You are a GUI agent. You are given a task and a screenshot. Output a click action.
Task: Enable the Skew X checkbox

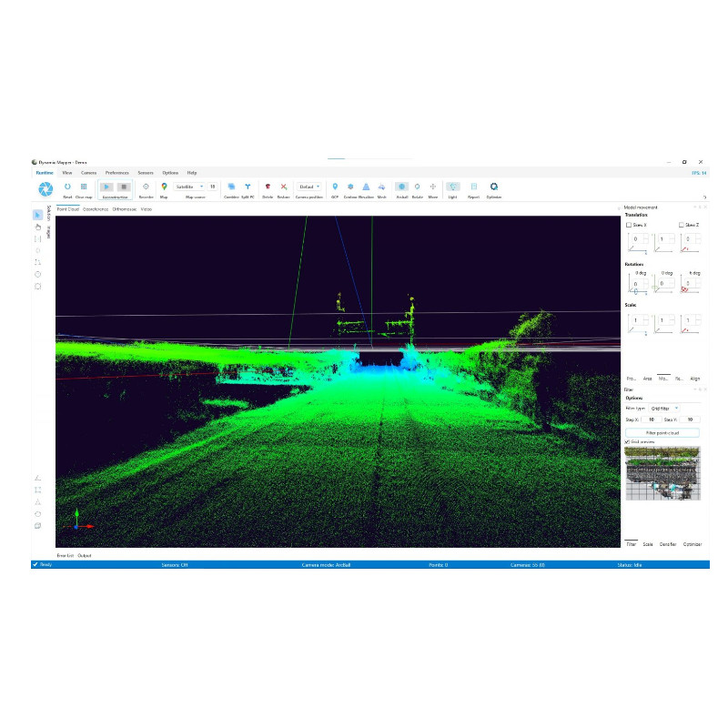[x=628, y=225]
